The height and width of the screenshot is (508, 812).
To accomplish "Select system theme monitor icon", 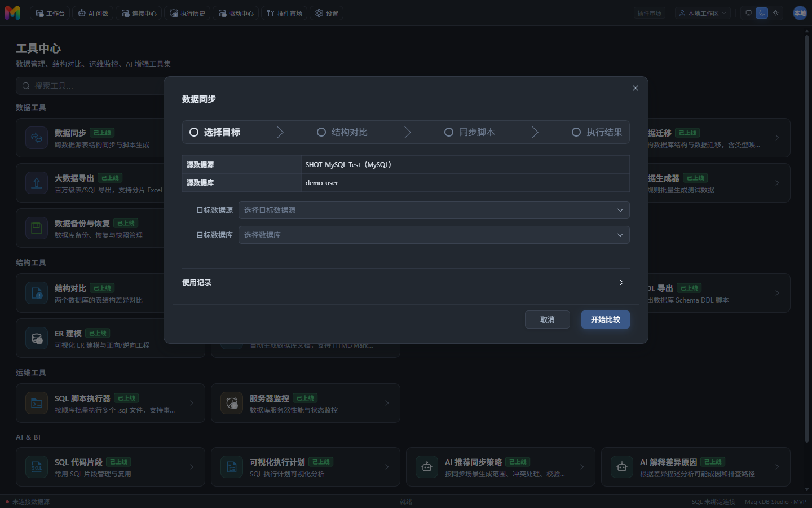I will tap(748, 13).
